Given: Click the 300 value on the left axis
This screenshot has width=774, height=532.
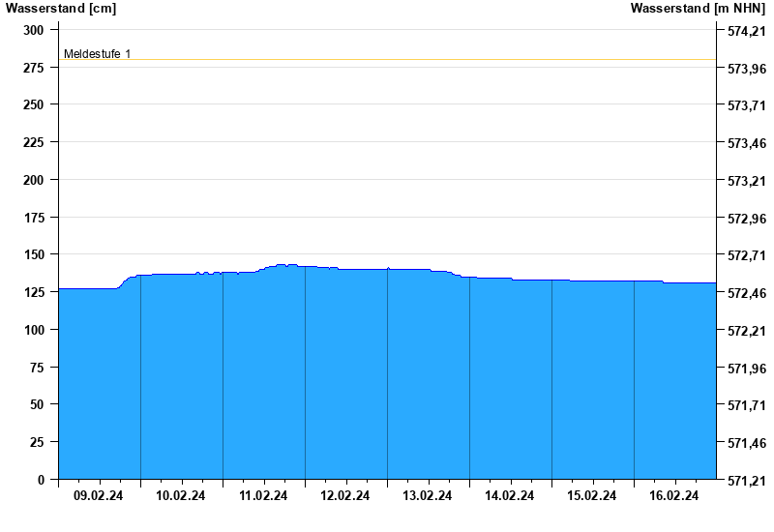Looking at the screenshot, I should click(x=34, y=30).
